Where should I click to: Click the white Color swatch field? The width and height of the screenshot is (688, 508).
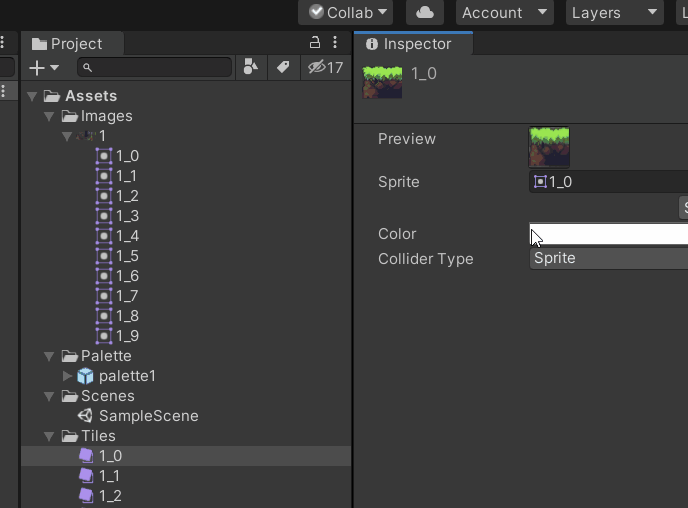pyautogui.click(x=608, y=234)
